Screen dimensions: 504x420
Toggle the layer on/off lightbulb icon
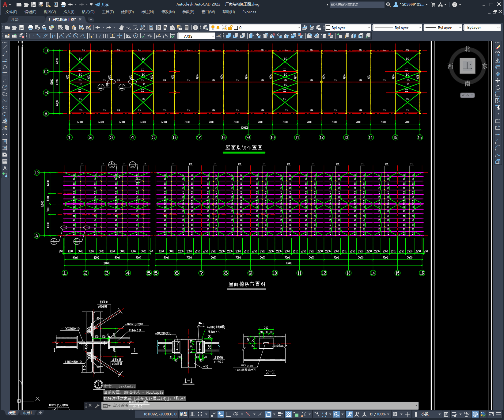click(213, 28)
